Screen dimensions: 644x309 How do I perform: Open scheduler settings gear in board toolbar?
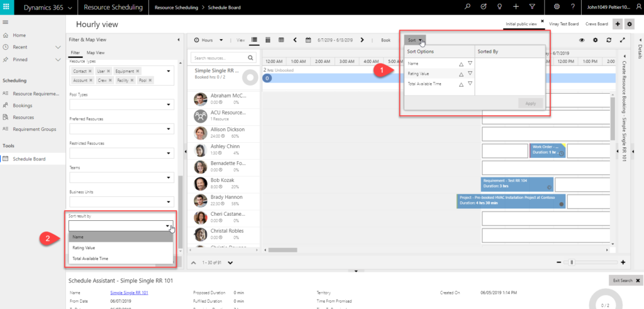595,40
